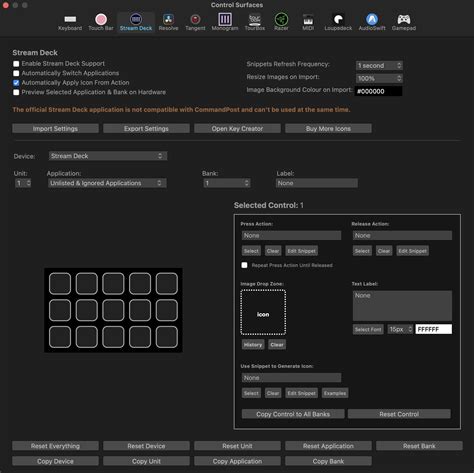The height and width of the screenshot is (473, 474).
Task: Open the TourBox toolbar icon
Action: pyautogui.click(x=255, y=22)
